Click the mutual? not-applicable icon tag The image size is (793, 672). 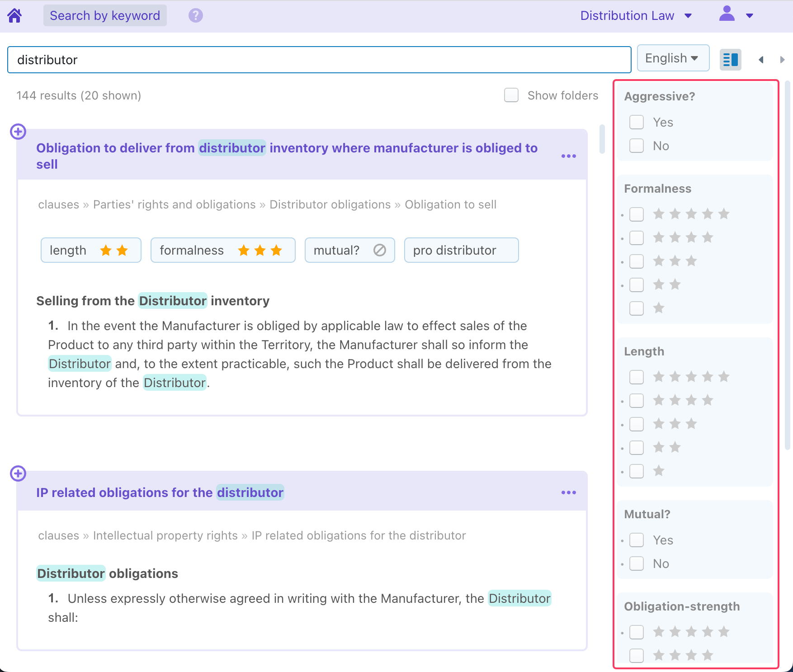(x=349, y=250)
